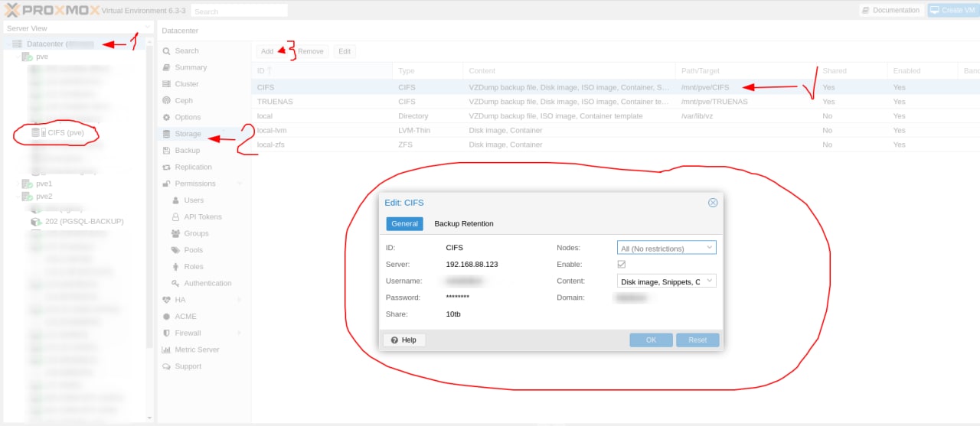Click the Remove storage button
980x426 pixels.
(311, 51)
